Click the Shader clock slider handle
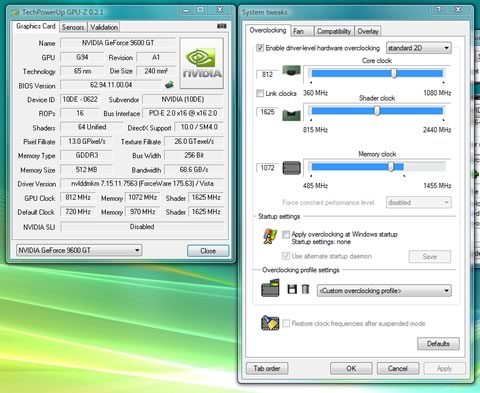The image size is (480, 393). [377, 111]
